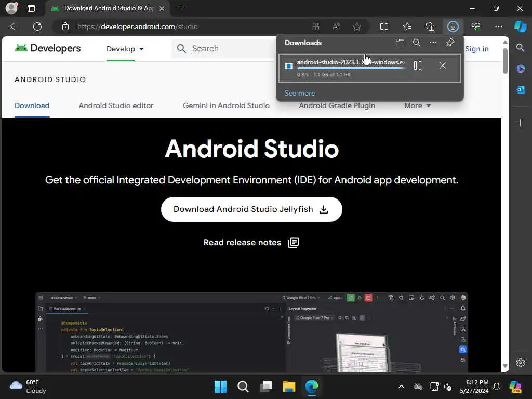Image resolution: width=532 pixels, height=399 pixels.
Task: Open sidebar search icon
Action: click(x=521, y=48)
